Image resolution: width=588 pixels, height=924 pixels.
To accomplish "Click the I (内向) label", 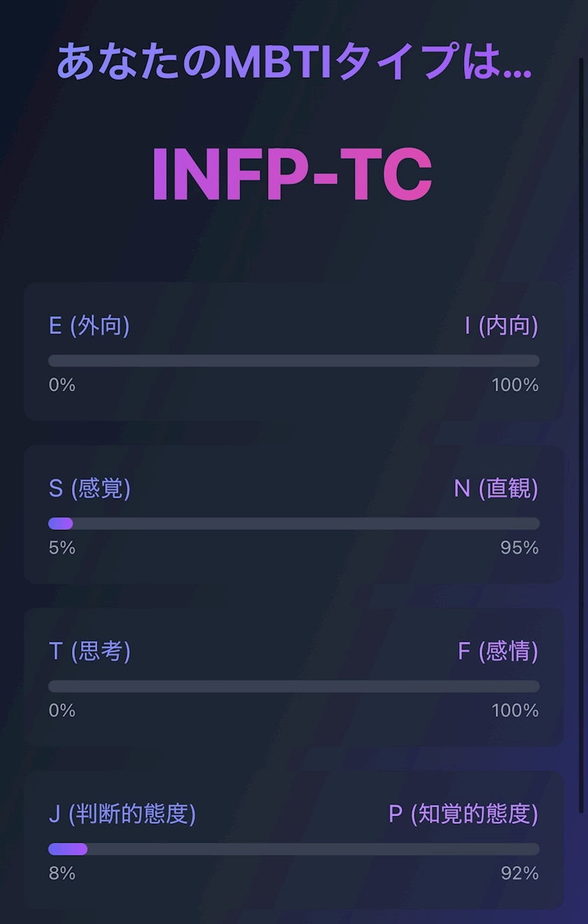I will 501,325.
